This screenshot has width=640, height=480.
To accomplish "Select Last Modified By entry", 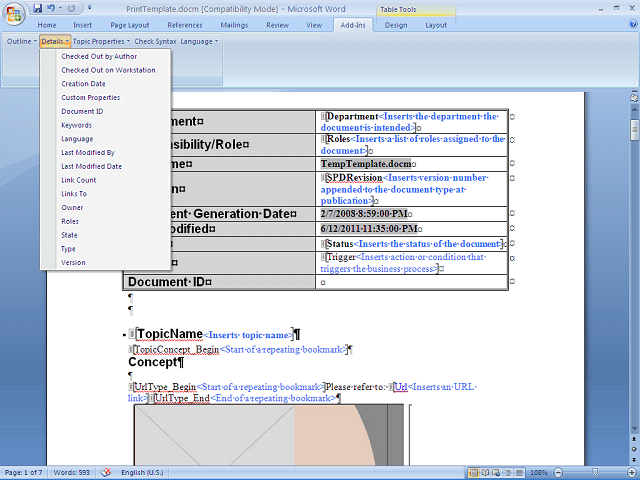I will 106,153.
